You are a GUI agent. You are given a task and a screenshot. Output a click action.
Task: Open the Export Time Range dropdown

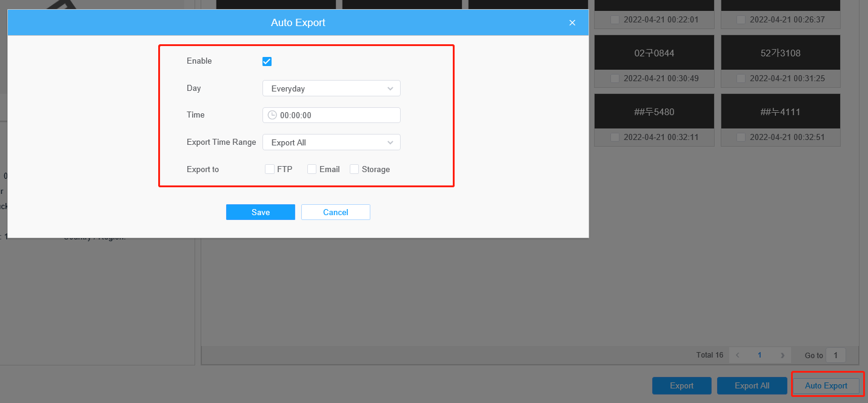pyautogui.click(x=332, y=142)
